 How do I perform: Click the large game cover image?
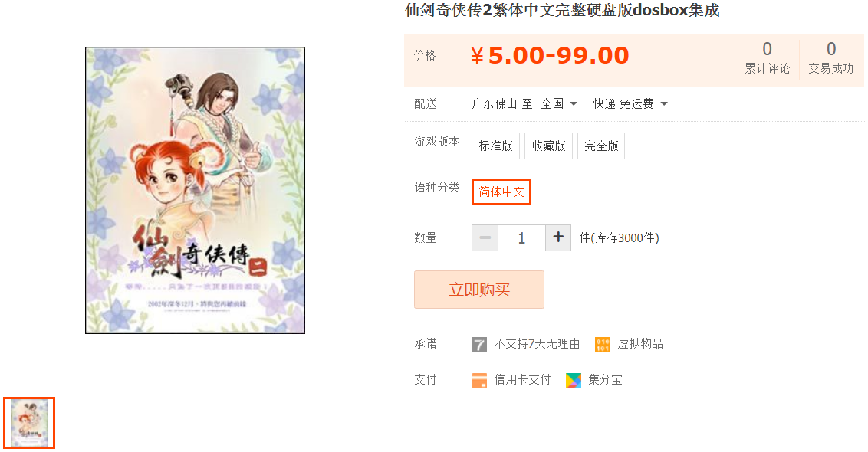click(x=195, y=190)
